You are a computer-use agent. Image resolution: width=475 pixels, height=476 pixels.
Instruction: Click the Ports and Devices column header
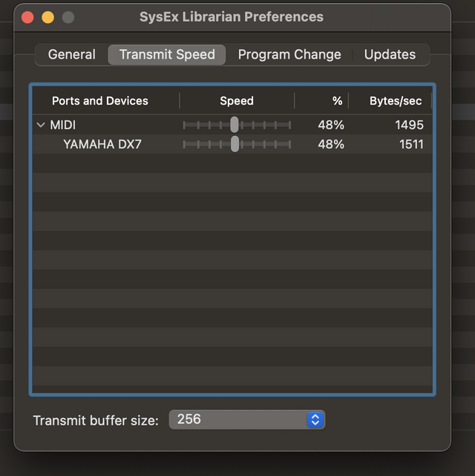pos(100,101)
